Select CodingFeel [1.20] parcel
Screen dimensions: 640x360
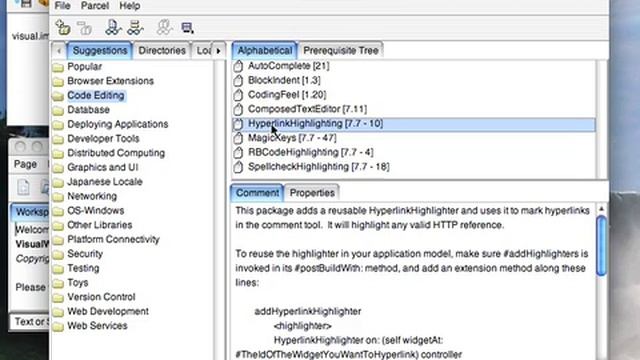287,95
